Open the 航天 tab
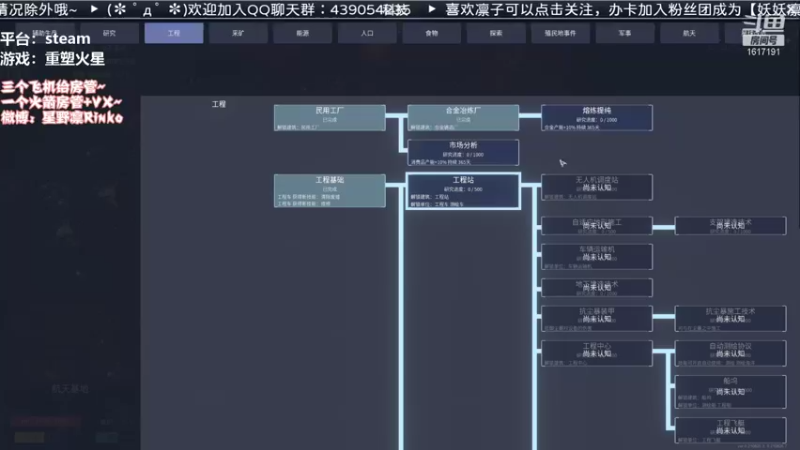The image size is (800, 450). tap(689, 33)
